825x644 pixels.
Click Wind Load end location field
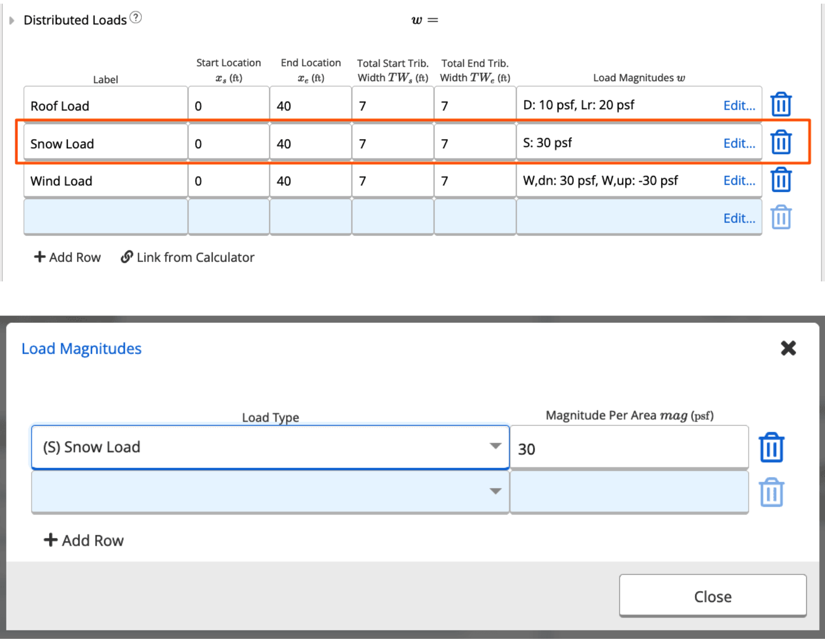point(311,181)
